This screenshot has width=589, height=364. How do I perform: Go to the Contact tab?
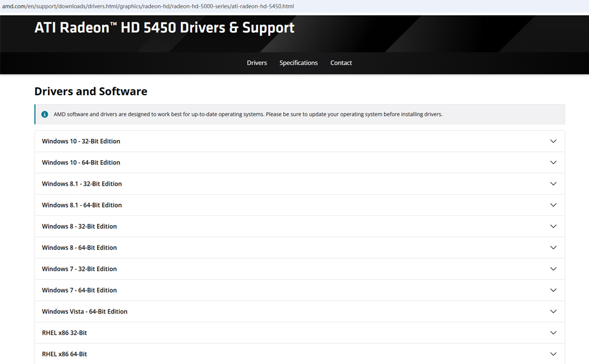click(341, 63)
